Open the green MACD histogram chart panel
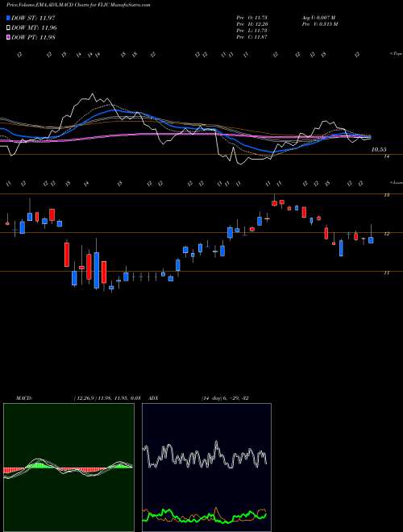The width and height of the screenshot is (403, 532). (x=69, y=468)
